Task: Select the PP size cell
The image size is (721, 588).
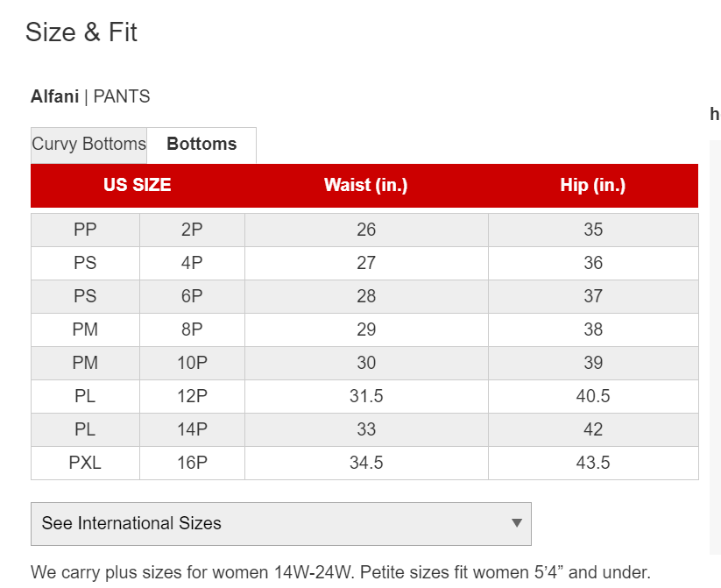Action: 85,230
